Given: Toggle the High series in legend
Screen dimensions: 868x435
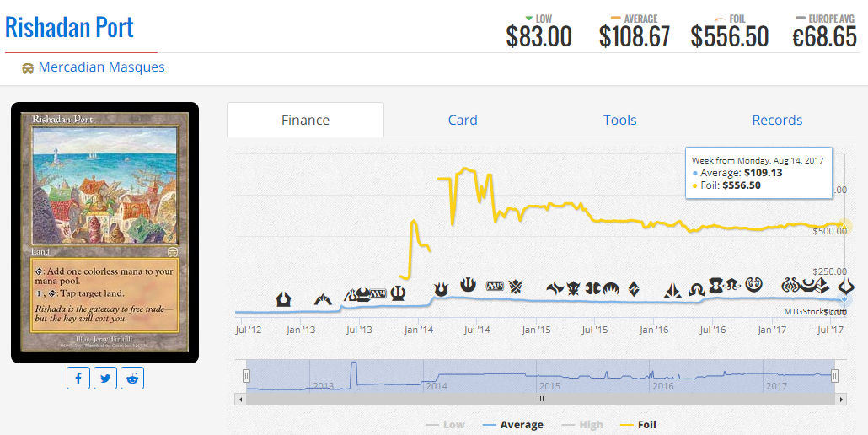Looking at the screenshot, I should pos(582,425).
